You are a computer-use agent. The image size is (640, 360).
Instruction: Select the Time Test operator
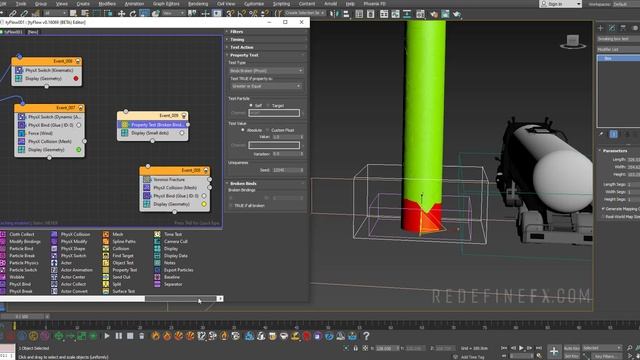(169, 234)
